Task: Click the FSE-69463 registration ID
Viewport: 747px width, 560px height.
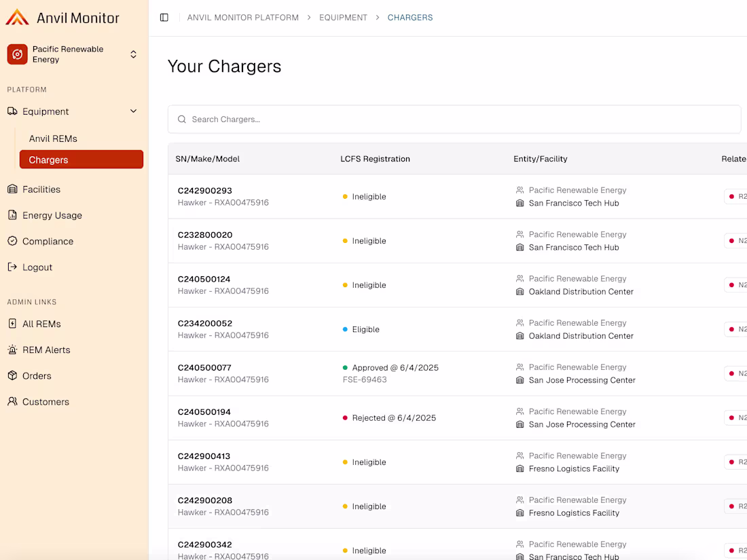Action: tap(365, 379)
